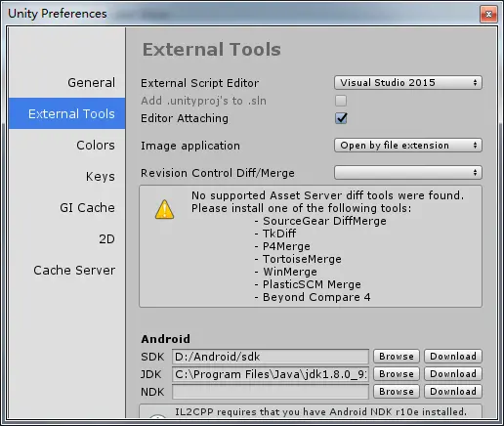Image resolution: width=504 pixels, height=426 pixels.
Task: Switch to the Cache Server tab
Action: [74, 270]
